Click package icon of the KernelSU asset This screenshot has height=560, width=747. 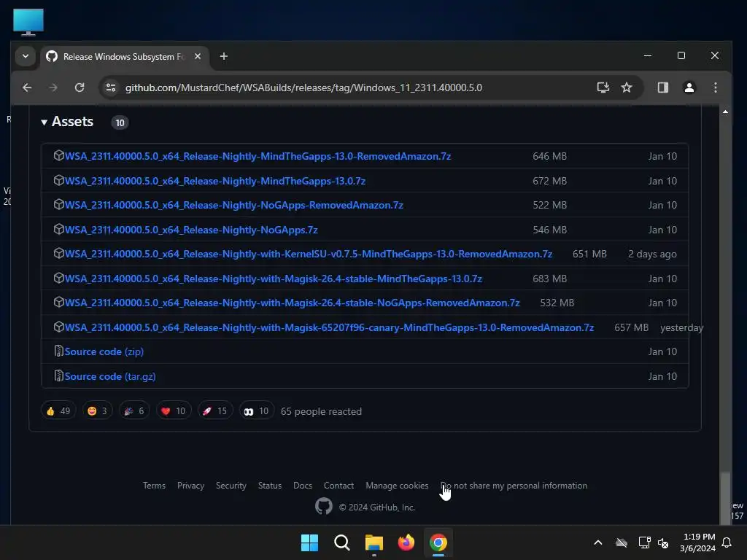[58, 253]
